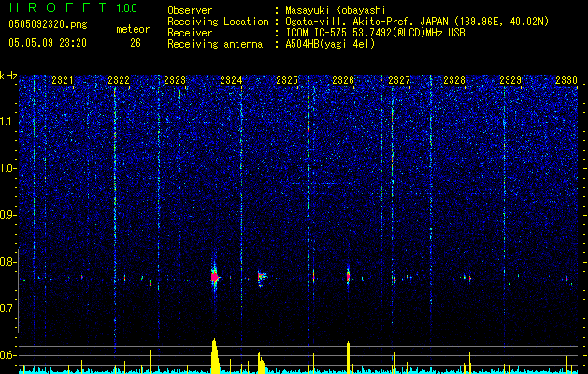Click the 'Observer' field label

[190, 10]
